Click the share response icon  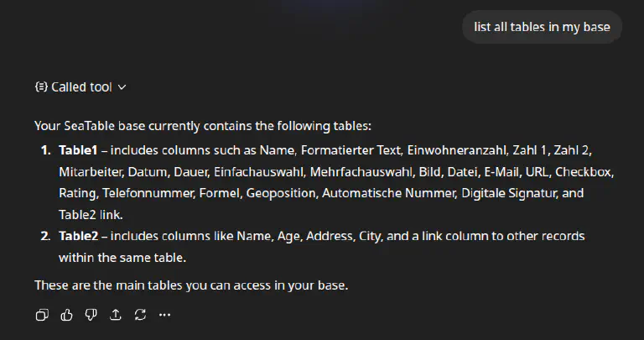point(115,315)
